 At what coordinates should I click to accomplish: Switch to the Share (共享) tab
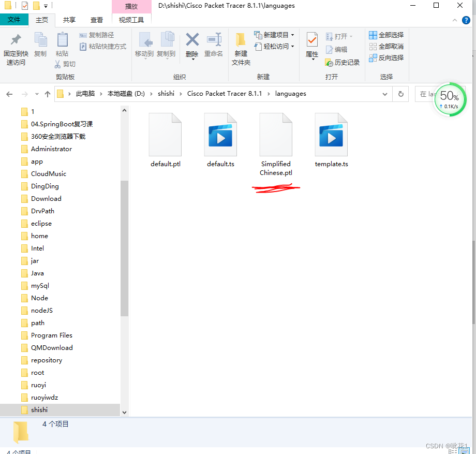point(69,20)
